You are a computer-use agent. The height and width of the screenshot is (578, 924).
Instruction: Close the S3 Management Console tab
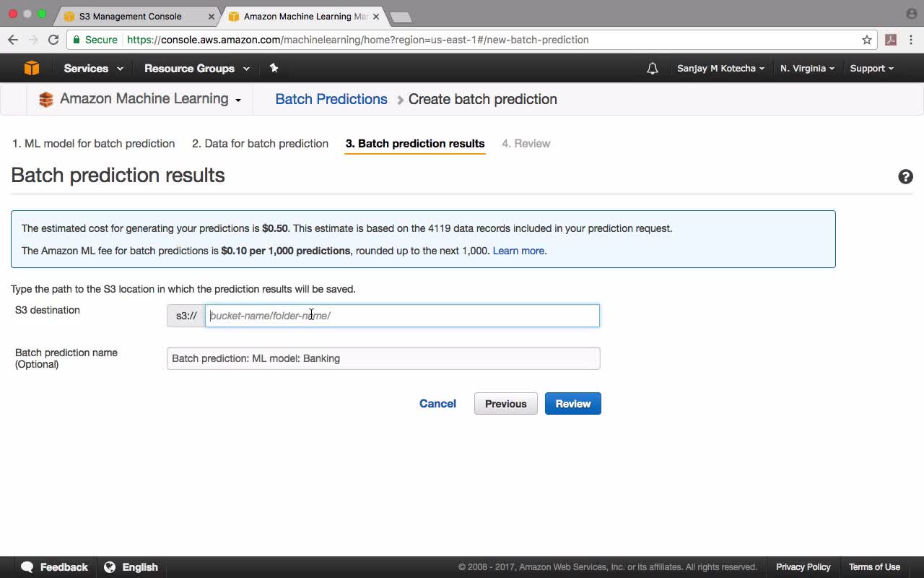point(212,16)
